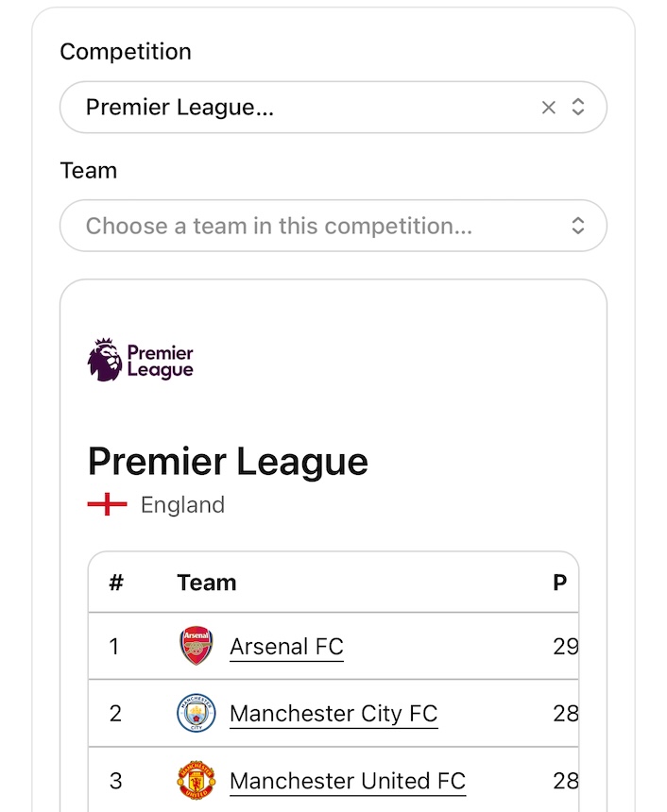Image resolution: width=667 pixels, height=812 pixels.
Task: Click the '#' column header
Action: click(x=116, y=583)
